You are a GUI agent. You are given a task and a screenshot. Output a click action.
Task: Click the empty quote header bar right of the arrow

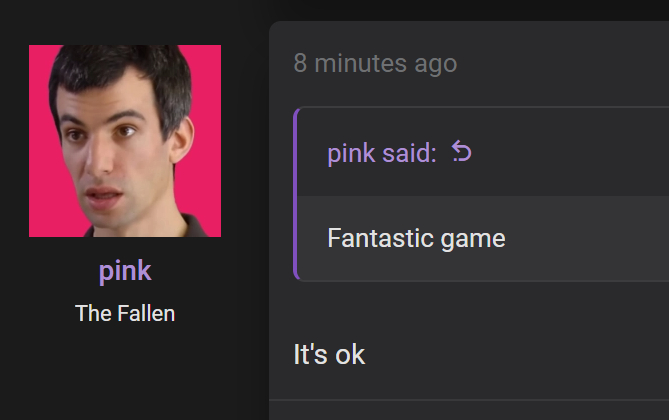pyautogui.click(x=570, y=153)
